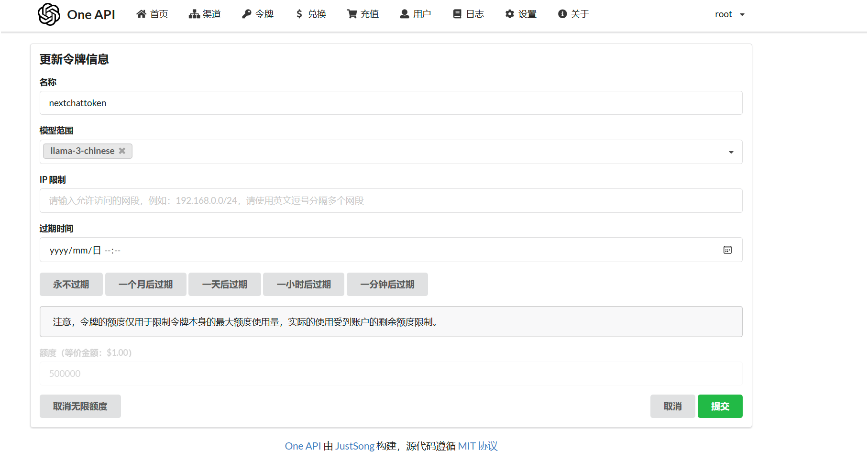Toggle 取消无限额度 unlimited quota
Screen dimensions: 868x473
click(80, 407)
